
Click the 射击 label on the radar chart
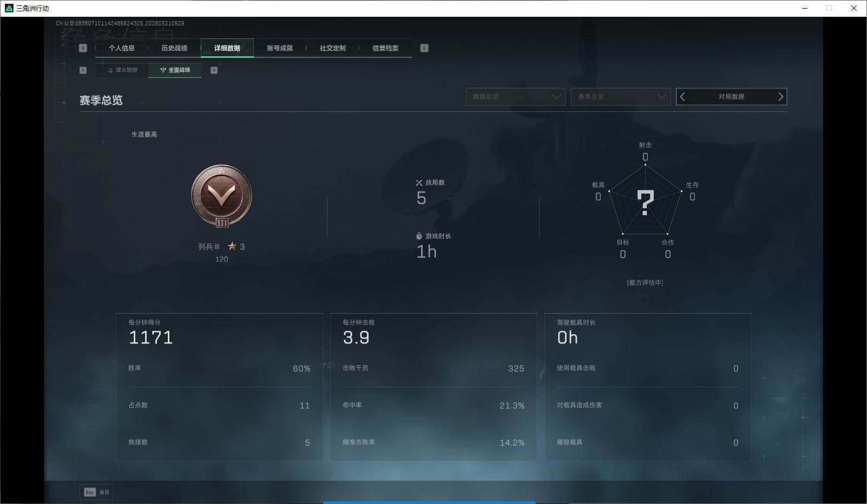coord(645,145)
